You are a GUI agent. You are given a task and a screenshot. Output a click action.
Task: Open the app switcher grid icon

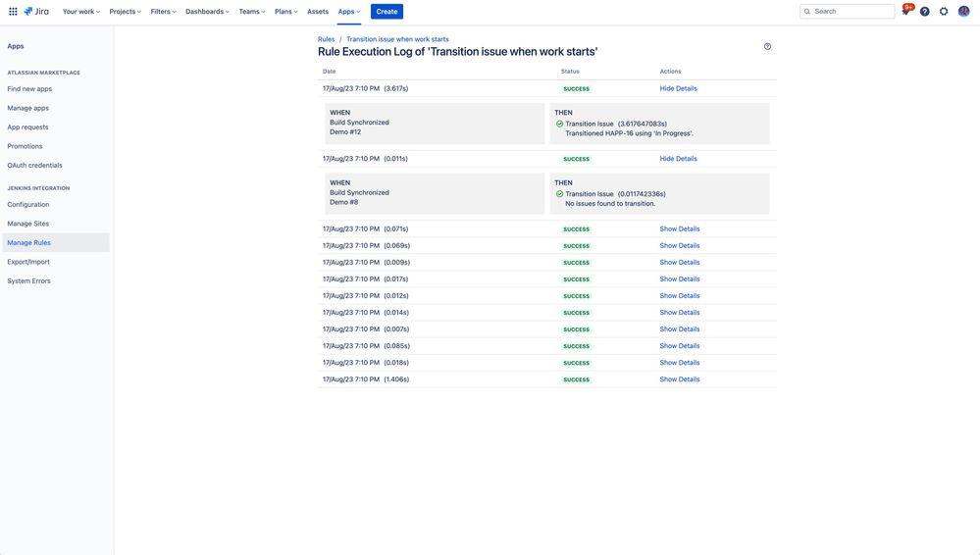click(13, 12)
